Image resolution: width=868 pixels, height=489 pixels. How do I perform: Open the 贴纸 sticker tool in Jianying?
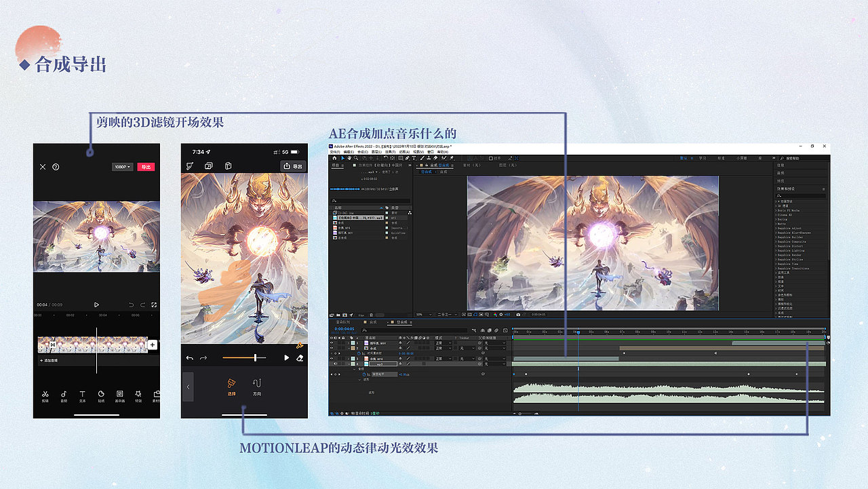[101, 395]
